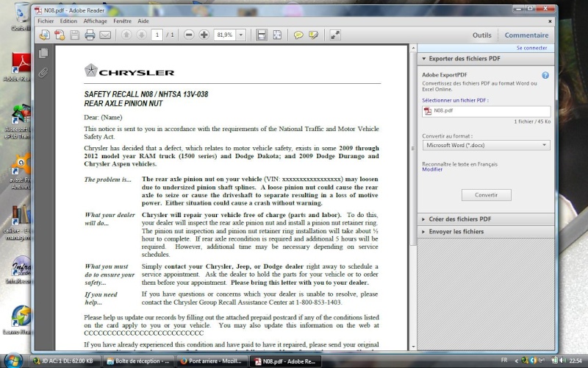Viewport: 588px width, 368px height.
Task: Click N08.pdf Adobe Reader taskbar item
Action: pos(285,361)
